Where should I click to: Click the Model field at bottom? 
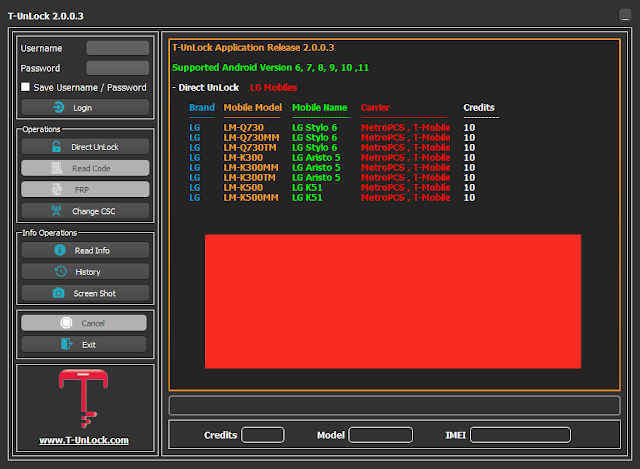point(380,435)
